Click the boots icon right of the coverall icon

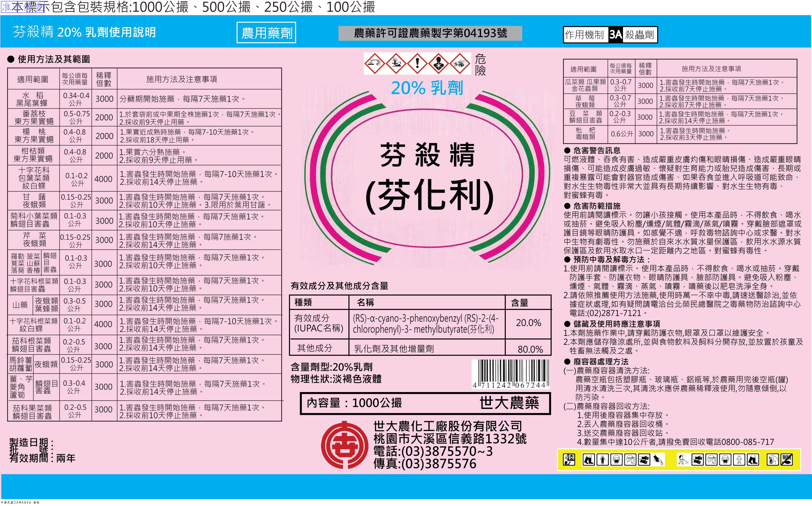753,459
